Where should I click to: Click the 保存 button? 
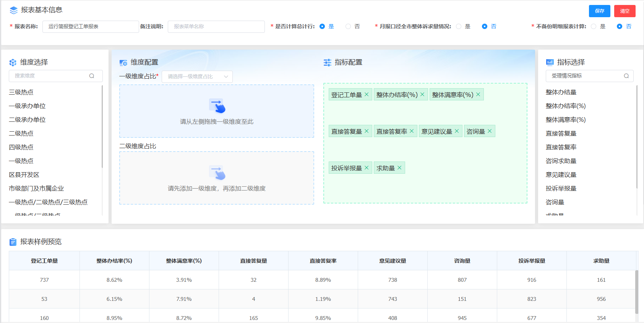click(x=600, y=11)
